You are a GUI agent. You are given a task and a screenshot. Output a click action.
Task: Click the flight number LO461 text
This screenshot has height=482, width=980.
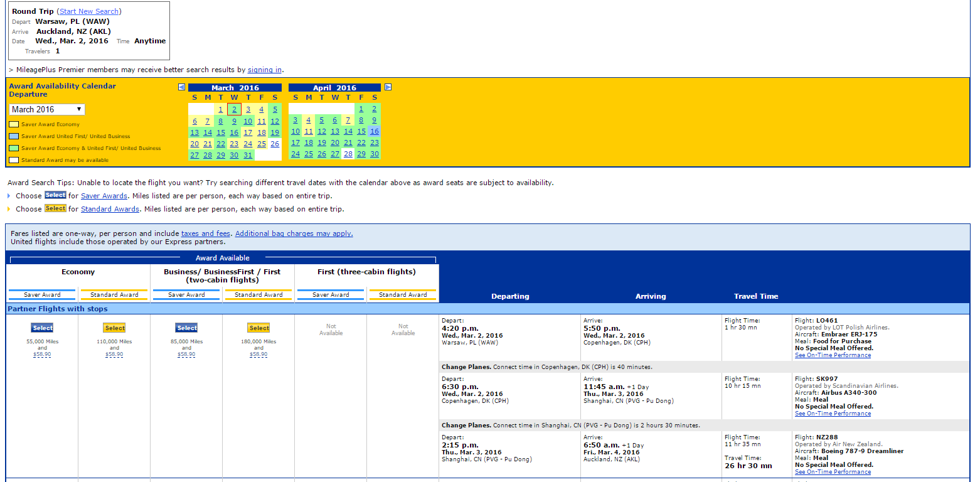[x=826, y=320]
